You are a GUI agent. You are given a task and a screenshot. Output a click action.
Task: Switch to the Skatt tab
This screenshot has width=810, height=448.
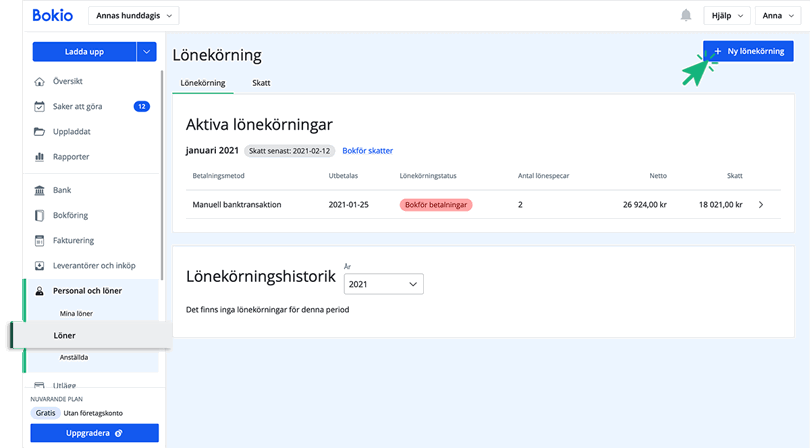(261, 83)
